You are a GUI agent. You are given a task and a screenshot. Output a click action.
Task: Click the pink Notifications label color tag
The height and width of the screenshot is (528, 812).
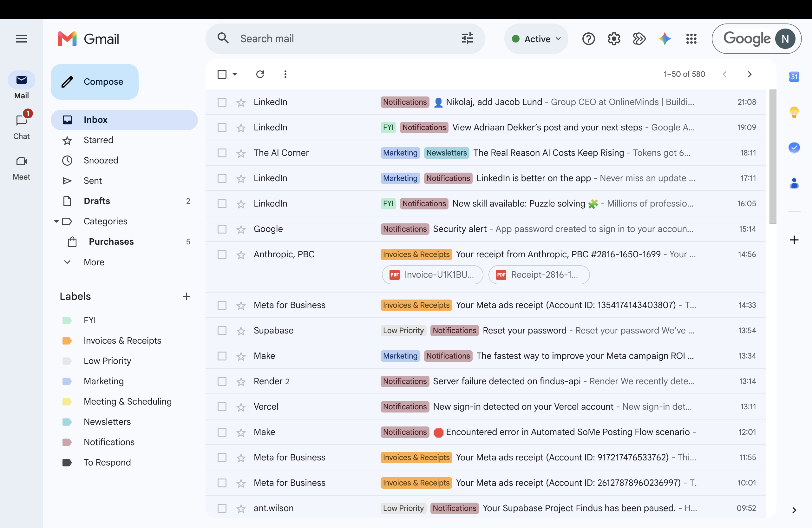(x=67, y=442)
